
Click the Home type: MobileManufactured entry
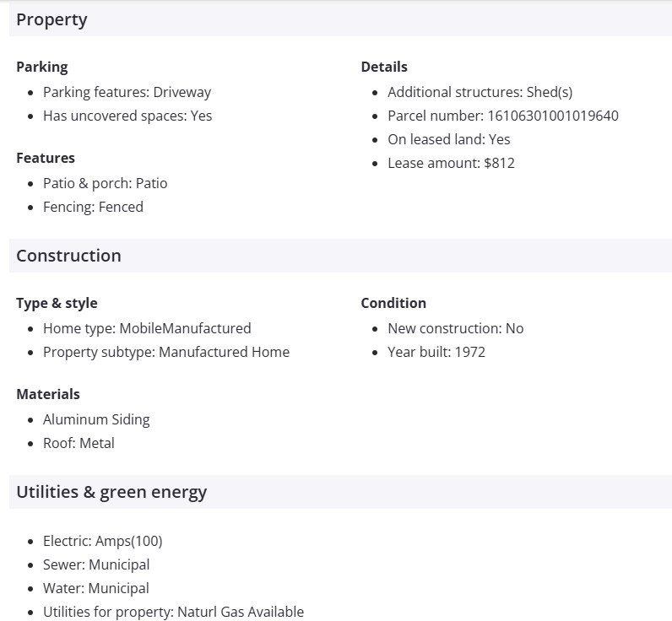[x=147, y=328]
